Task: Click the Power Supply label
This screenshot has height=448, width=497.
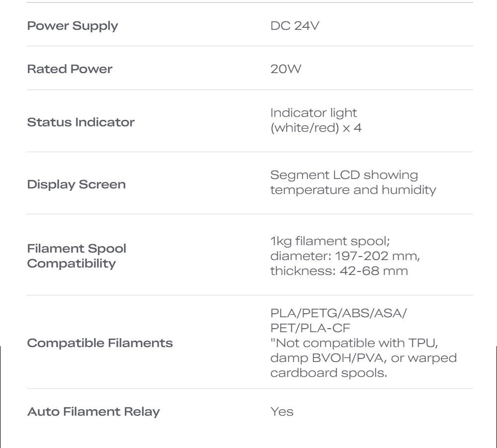Action: coord(73,26)
